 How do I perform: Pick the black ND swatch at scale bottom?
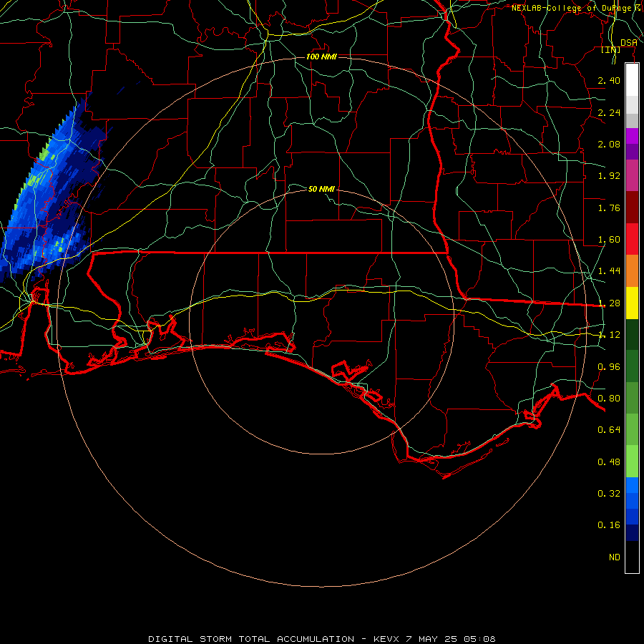click(x=632, y=557)
